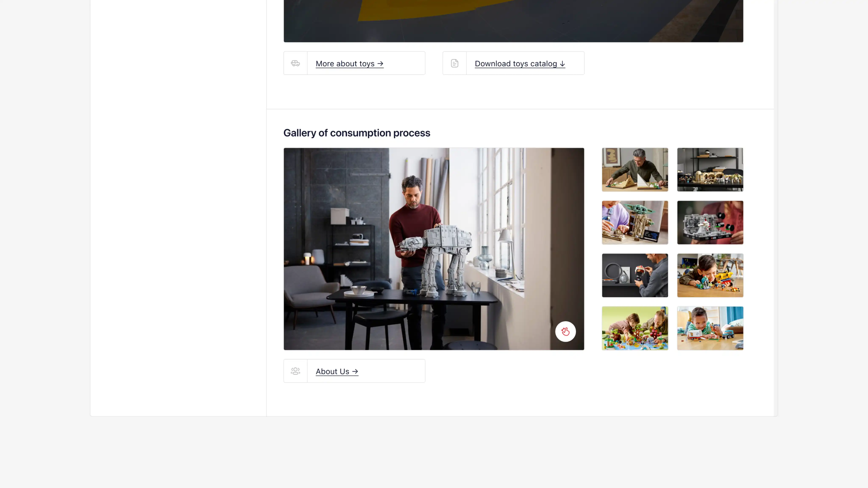Click the dark banner image above the toy links
Viewport: 868px width, 488px height.
pos(513,21)
